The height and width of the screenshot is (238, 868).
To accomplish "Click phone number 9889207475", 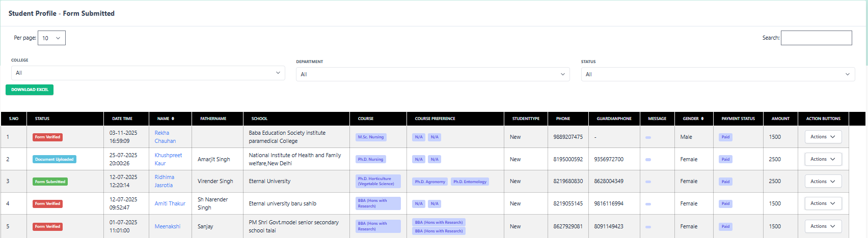I will pyautogui.click(x=568, y=137).
